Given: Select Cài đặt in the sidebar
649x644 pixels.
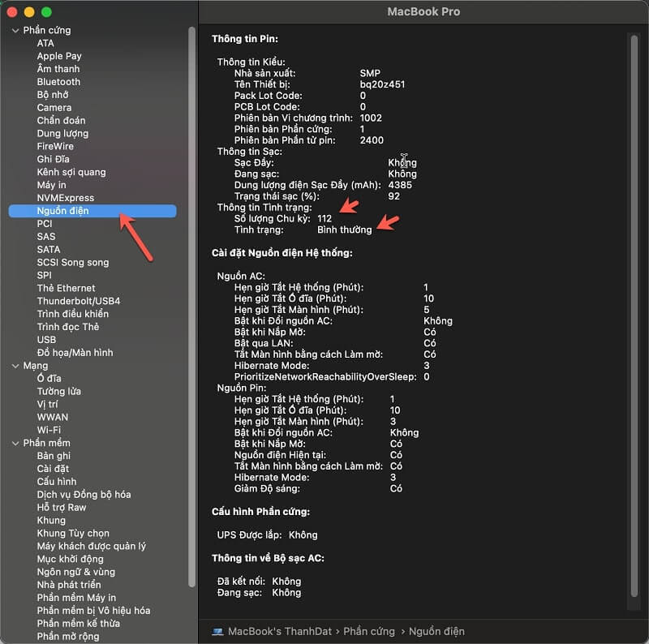Looking at the screenshot, I should point(53,469).
